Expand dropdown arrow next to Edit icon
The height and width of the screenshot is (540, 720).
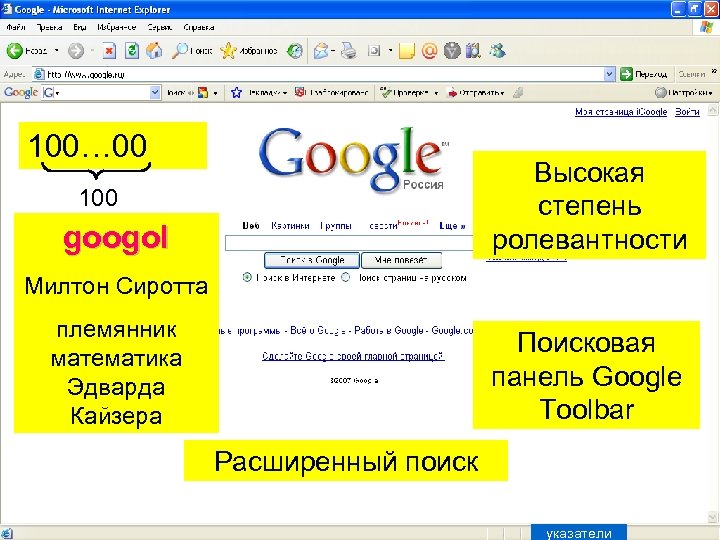(x=390, y=51)
